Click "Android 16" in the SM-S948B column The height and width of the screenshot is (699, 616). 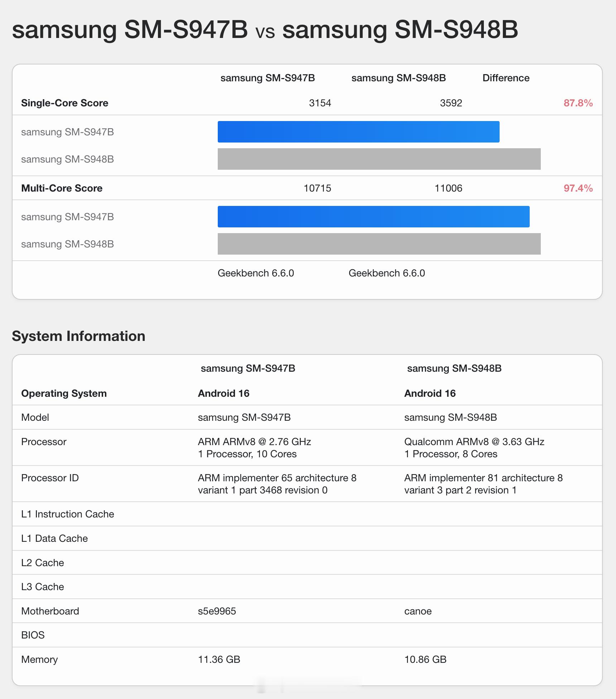pos(430,394)
